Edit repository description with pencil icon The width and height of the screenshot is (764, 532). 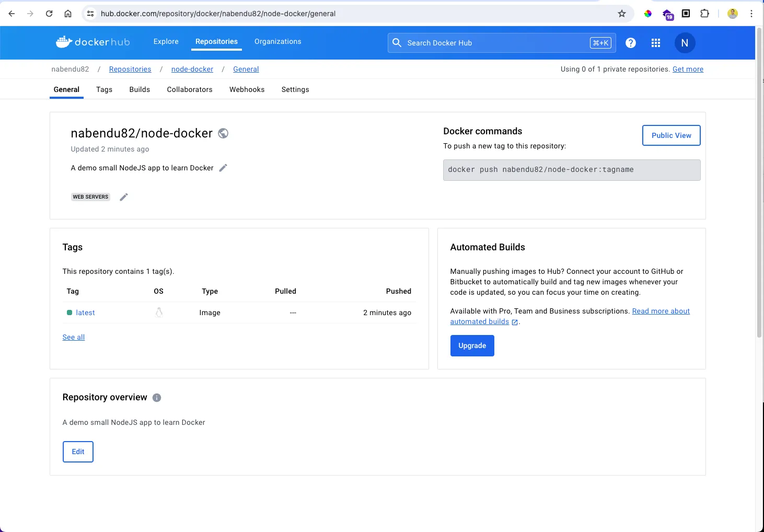pyautogui.click(x=223, y=168)
